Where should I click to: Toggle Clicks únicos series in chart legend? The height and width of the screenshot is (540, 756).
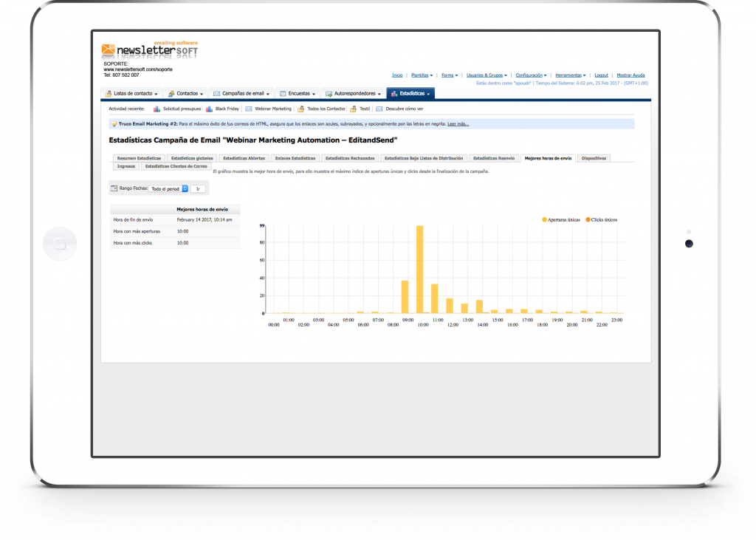pos(601,220)
